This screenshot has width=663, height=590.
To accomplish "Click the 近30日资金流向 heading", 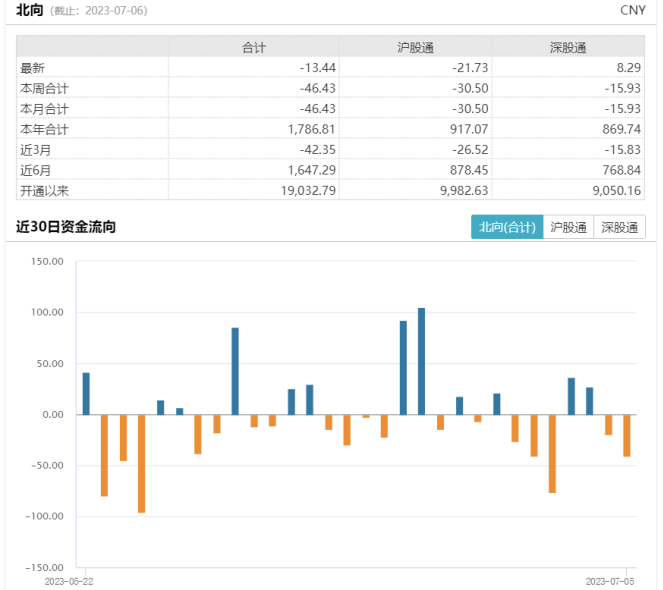I will coord(66,227).
